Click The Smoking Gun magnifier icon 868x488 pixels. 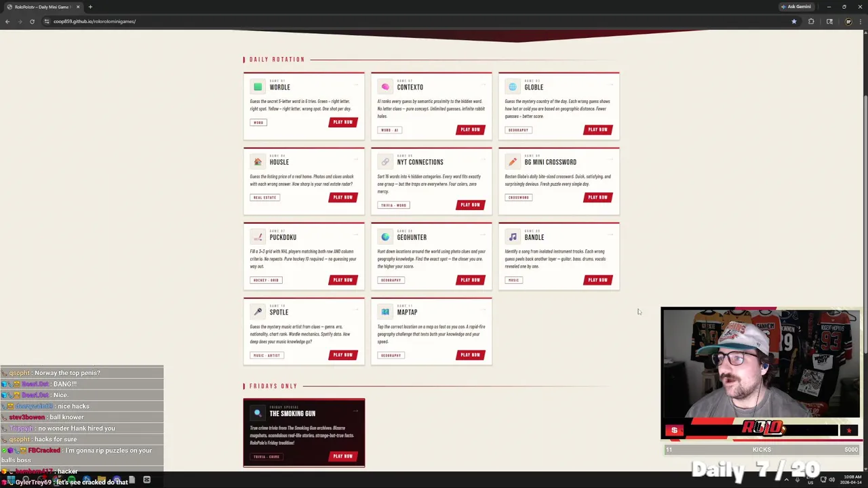click(258, 413)
